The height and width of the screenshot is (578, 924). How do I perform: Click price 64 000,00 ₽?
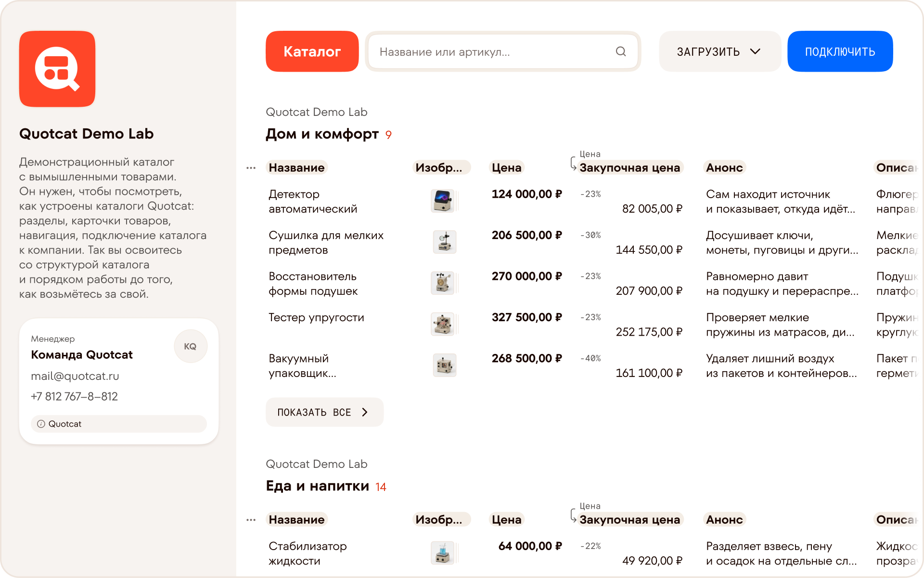[x=530, y=546]
